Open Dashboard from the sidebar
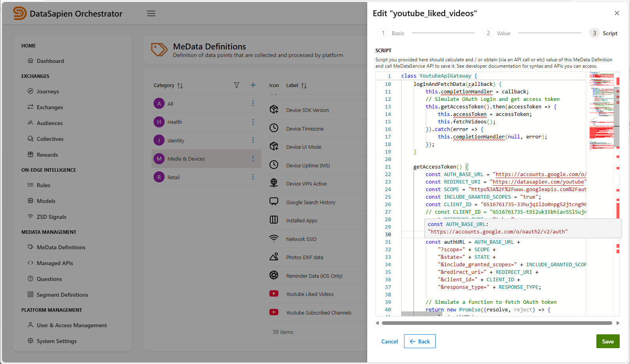This screenshot has width=630, height=364. coord(50,61)
